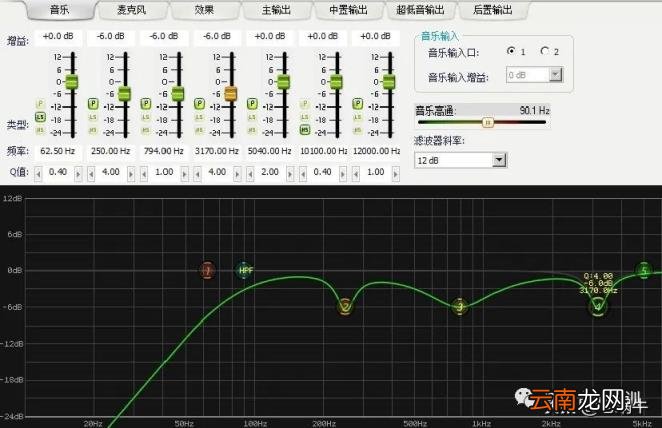Decrease Q value of 250.00 Hz band
Screen dimensions: 662x428
coord(91,173)
